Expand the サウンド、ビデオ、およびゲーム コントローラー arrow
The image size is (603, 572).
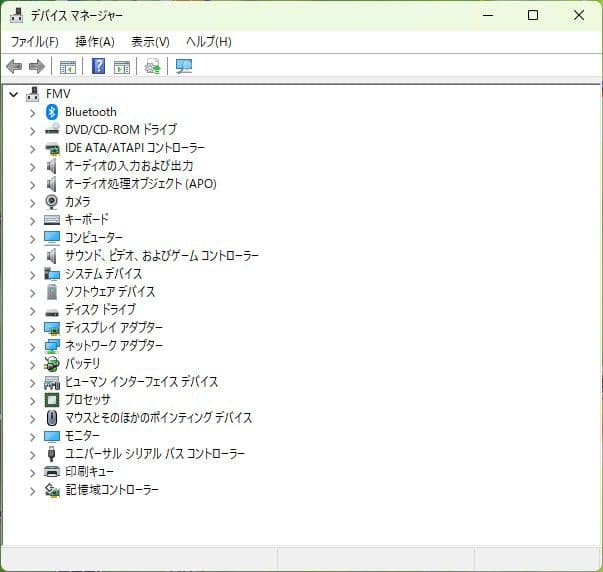(33, 257)
